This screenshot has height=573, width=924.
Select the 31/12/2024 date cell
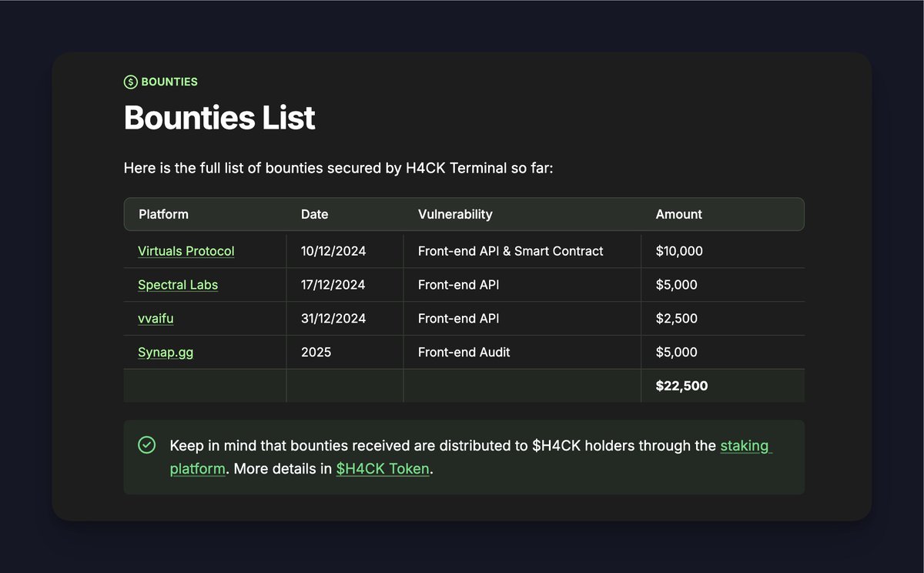pyautogui.click(x=333, y=318)
